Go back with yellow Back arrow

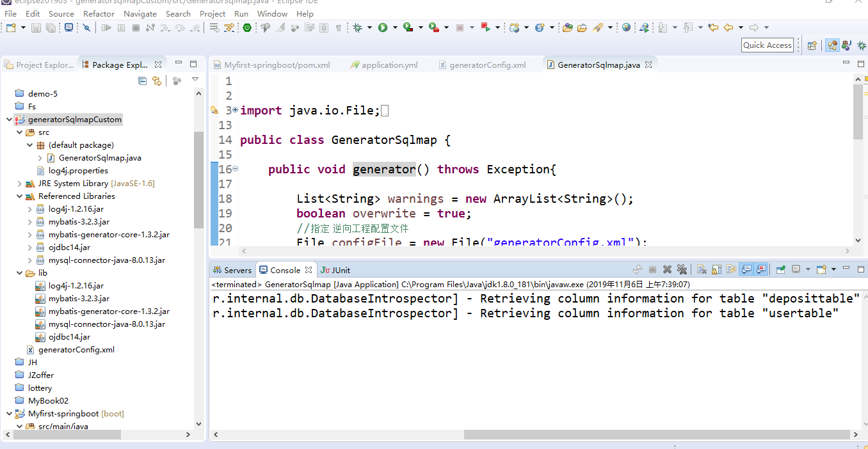coord(729,28)
